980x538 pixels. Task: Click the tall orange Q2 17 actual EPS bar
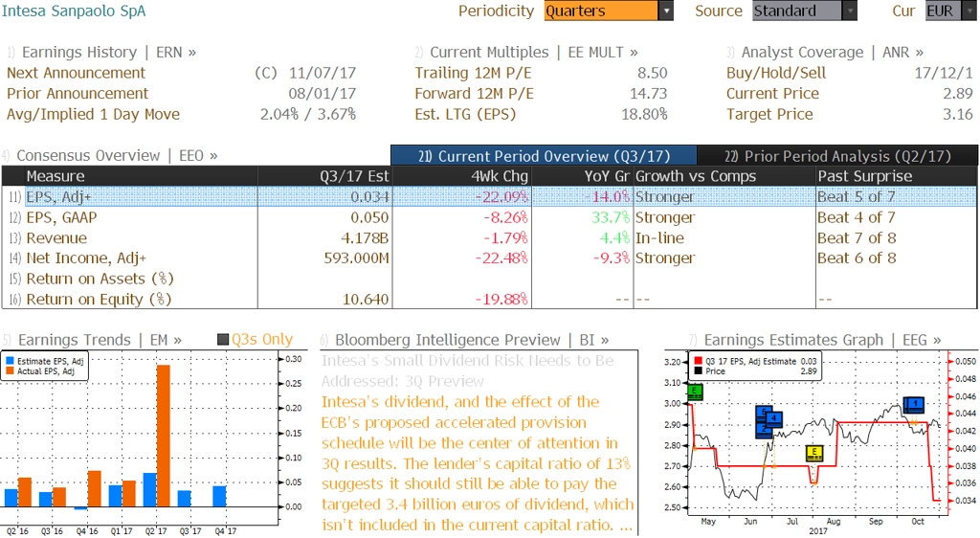tap(163, 436)
